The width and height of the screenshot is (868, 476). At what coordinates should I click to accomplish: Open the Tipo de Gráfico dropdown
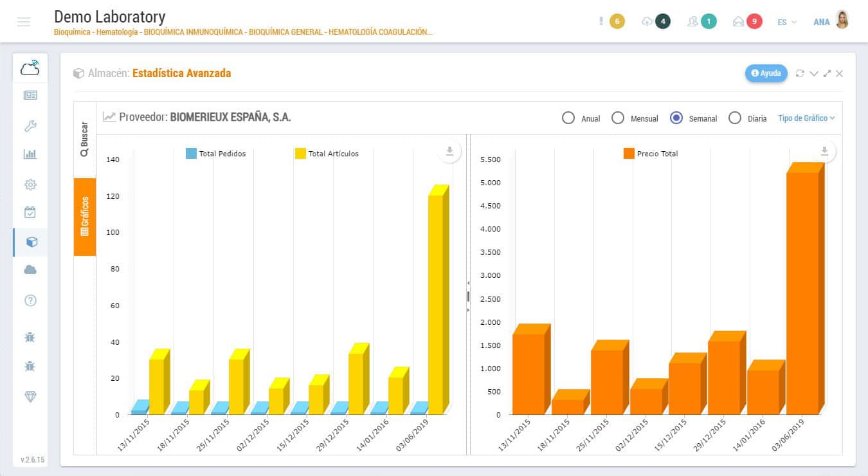pyautogui.click(x=806, y=118)
